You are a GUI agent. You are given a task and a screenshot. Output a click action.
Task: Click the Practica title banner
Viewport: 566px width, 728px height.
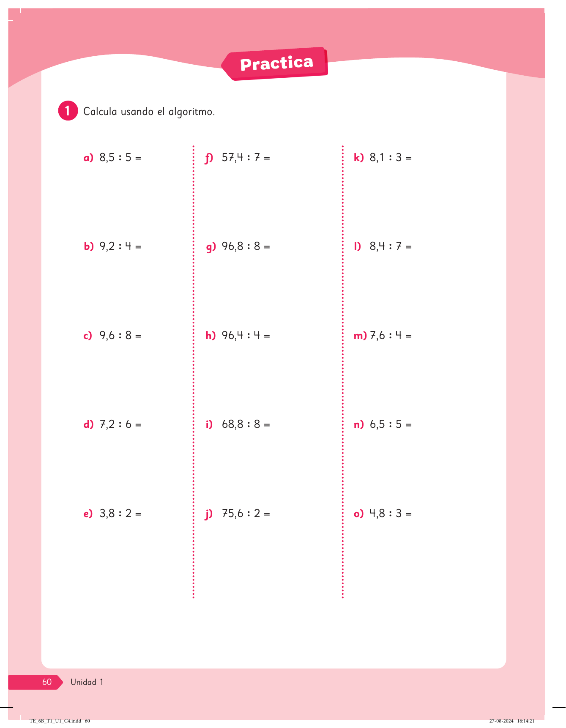point(276,63)
